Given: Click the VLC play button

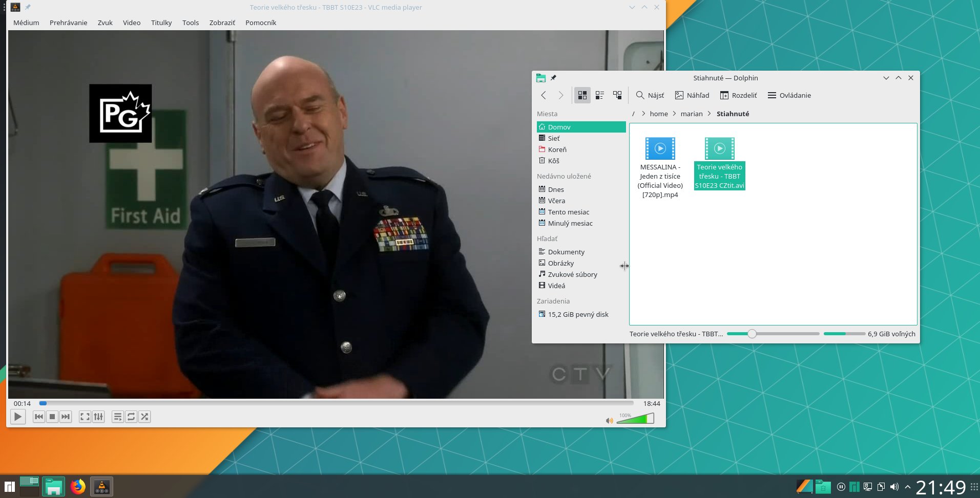Looking at the screenshot, I should click(x=17, y=417).
